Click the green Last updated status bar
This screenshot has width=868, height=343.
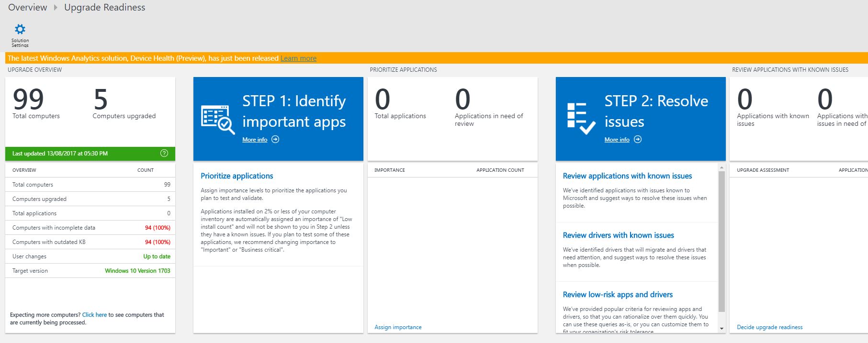90,154
